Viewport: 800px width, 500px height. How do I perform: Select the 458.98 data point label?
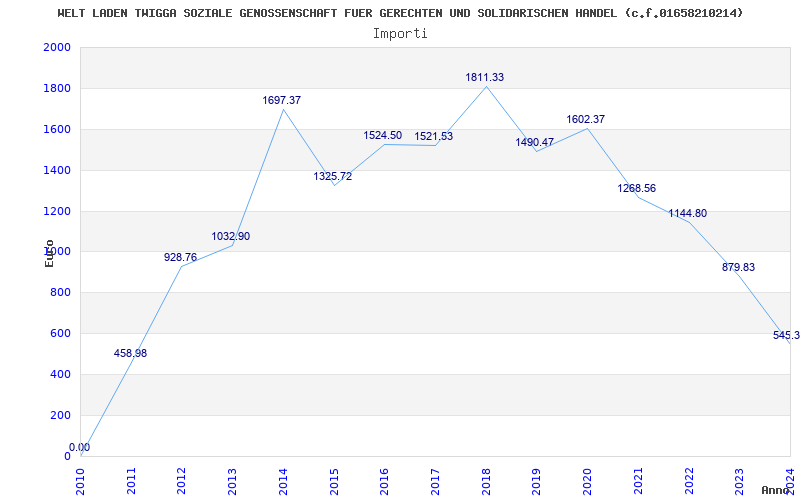130,353
